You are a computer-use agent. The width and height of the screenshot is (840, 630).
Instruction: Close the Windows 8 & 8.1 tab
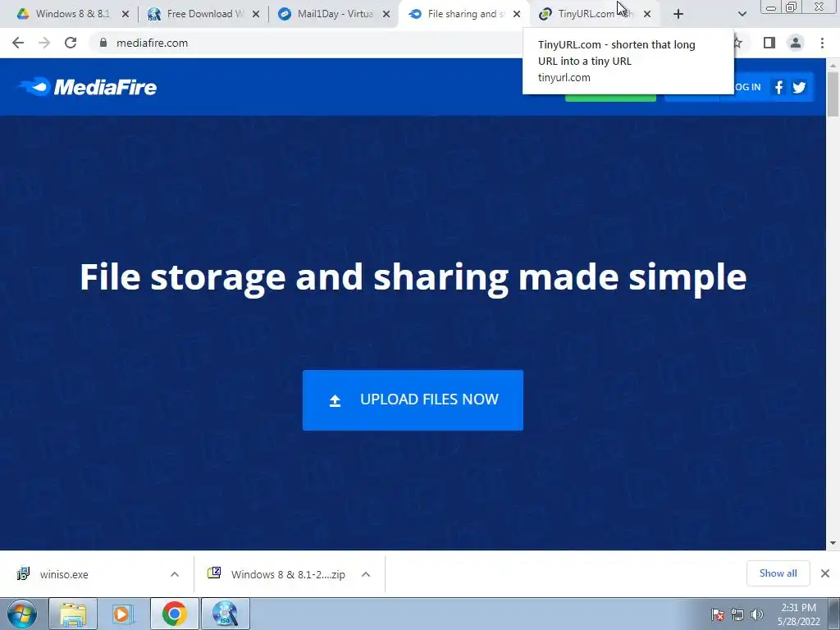coord(126,14)
